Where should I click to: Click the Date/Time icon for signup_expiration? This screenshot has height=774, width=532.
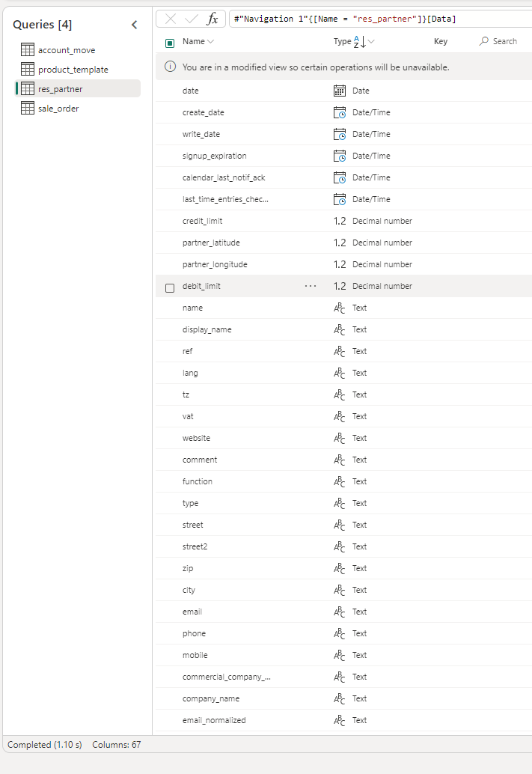click(x=340, y=156)
